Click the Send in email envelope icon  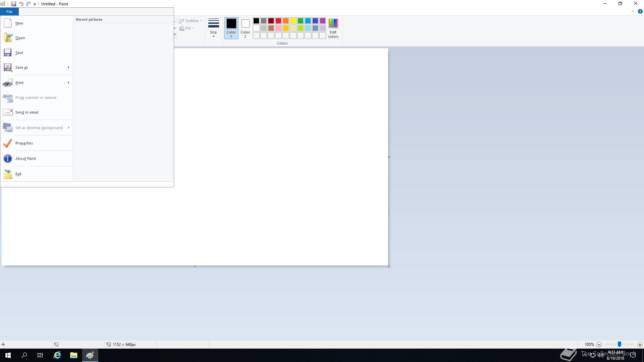pyautogui.click(x=8, y=112)
